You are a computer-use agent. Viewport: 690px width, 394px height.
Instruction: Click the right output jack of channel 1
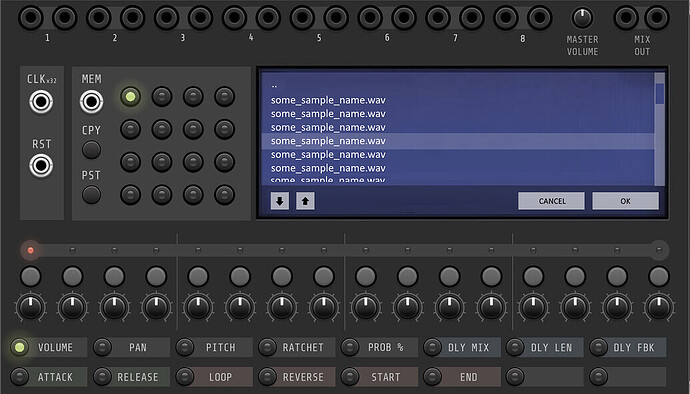pyautogui.click(x=65, y=18)
